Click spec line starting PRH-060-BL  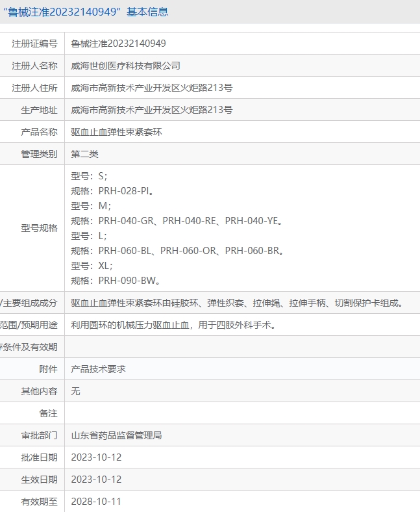tap(177, 251)
